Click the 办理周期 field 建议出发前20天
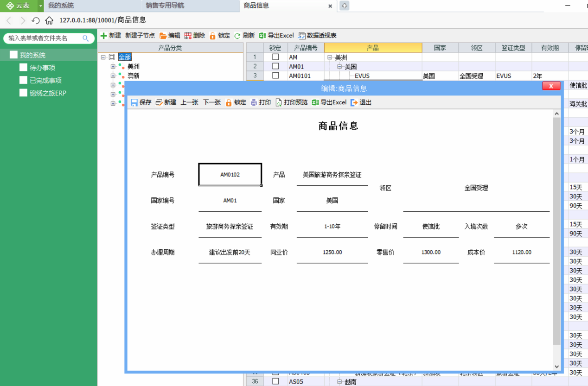The image size is (588, 386). click(x=230, y=253)
